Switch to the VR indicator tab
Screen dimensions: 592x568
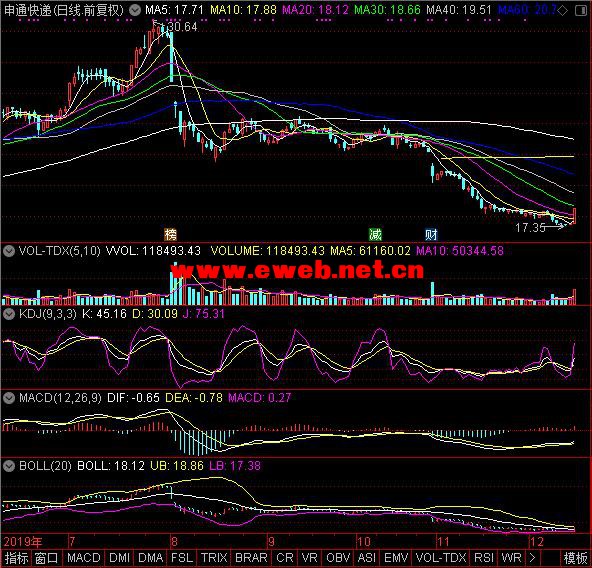(x=310, y=558)
